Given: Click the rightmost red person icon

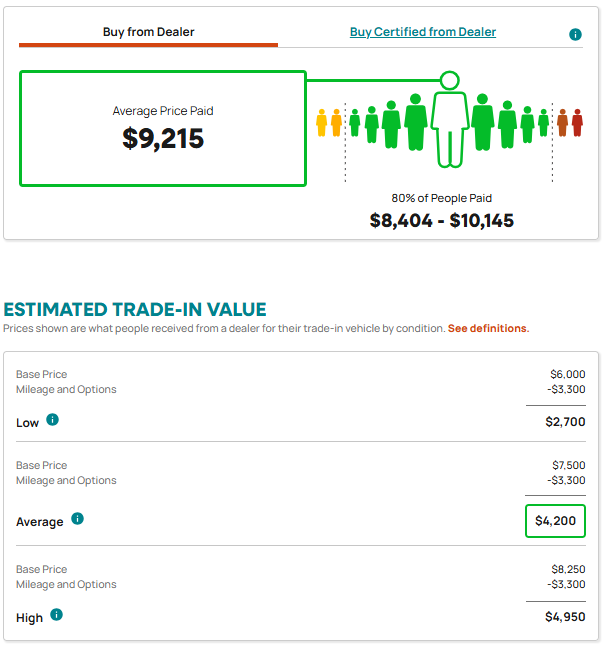Looking at the screenshot, I should (x=577, y=122).
